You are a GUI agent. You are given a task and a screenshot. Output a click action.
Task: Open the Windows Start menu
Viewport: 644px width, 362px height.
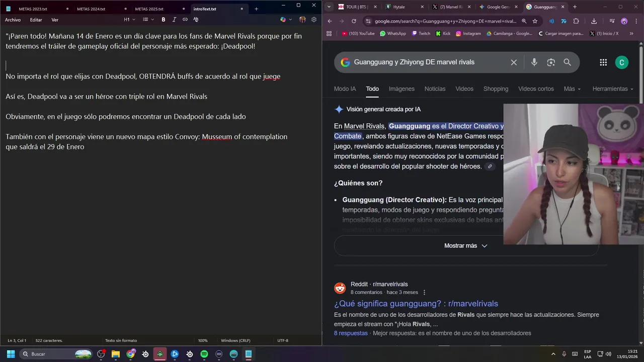click(11, 354)
